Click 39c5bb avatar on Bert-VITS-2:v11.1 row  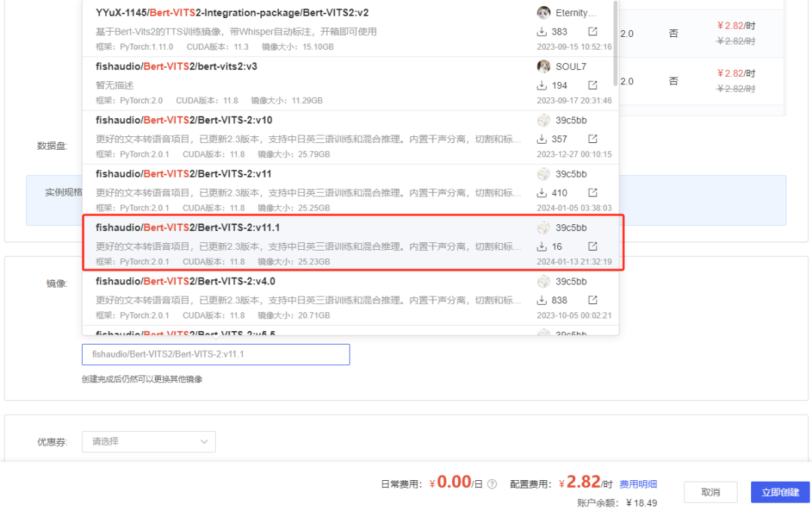click(x=544, y=227)
